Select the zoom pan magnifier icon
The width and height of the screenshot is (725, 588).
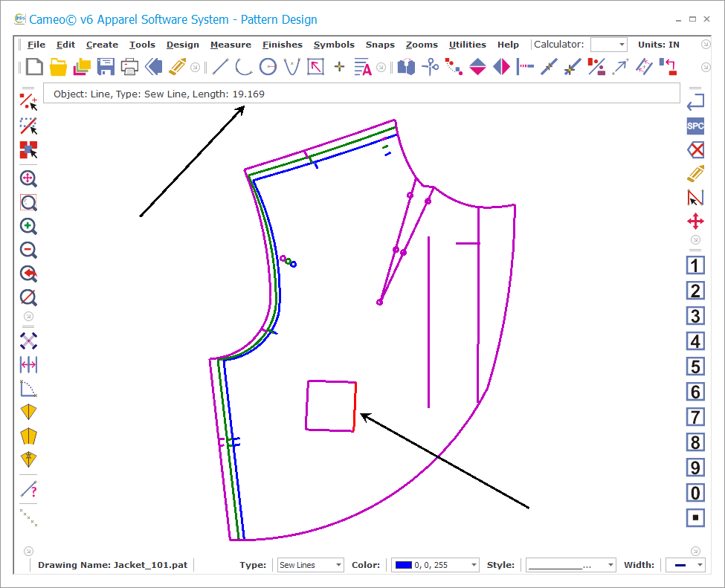click(x=29, y=178)
